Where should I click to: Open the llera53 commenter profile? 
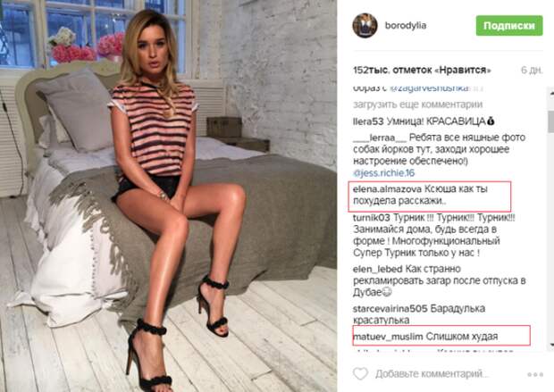pos(368,121)
